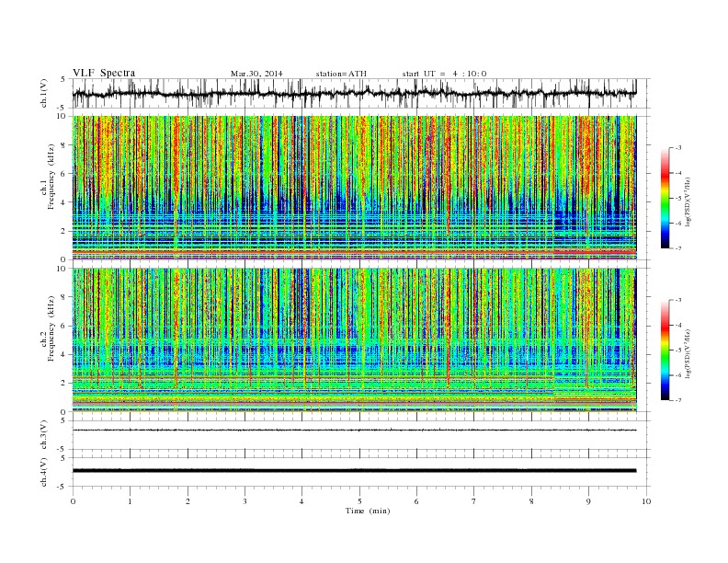
Task: Click the ch.2 spectrogram PSD color bar
Action: tap(665, 350)
